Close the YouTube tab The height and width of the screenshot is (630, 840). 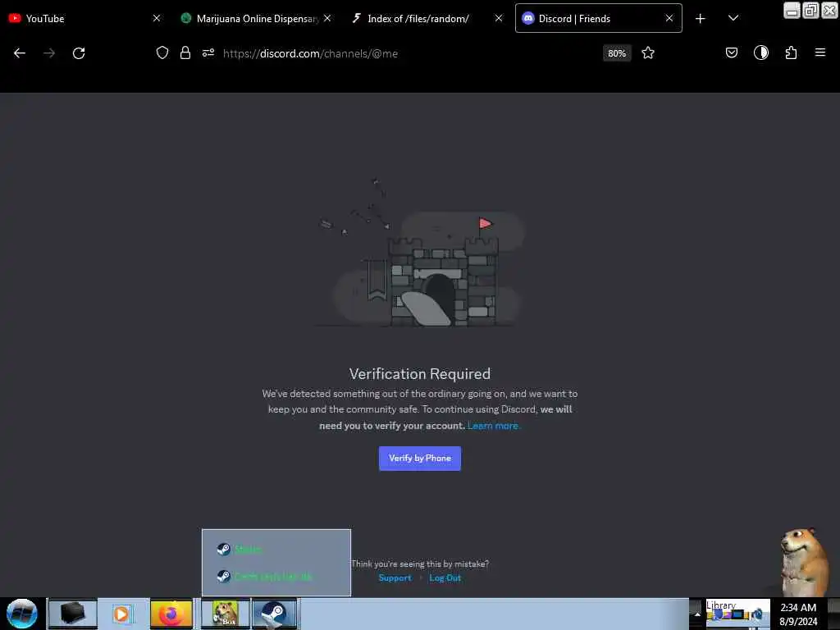click(157, 18)
